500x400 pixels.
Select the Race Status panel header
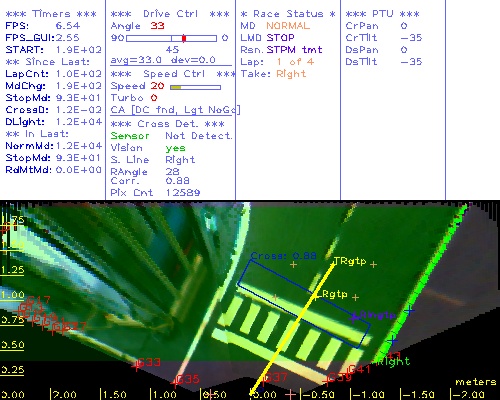(x=288, y=14)
